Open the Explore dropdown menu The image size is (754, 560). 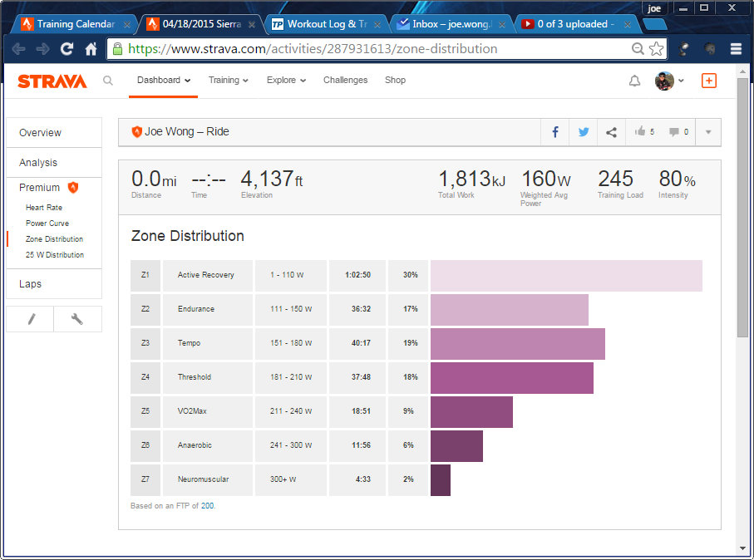(x=286, y=81)
